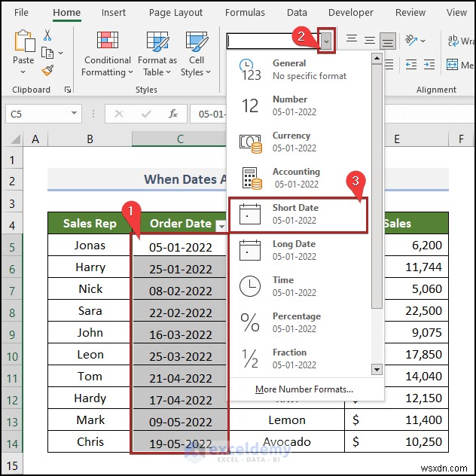The width and height of the screenshot is (476, 476).
Task: Click the formula bar Cancel X icon
Action: 119,114
